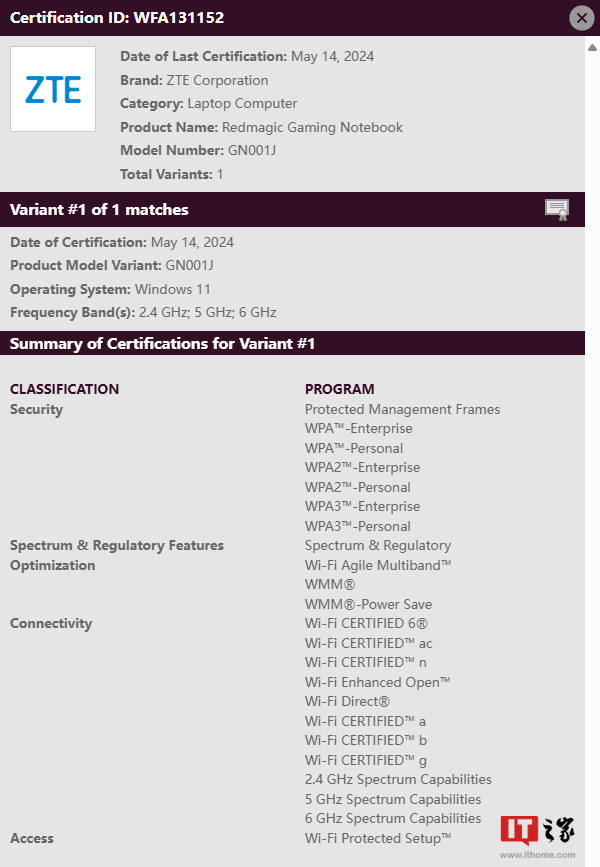600x867 pixels.
Task: Click the Protected Management Frames entry
Action: (x=403, y=409)
